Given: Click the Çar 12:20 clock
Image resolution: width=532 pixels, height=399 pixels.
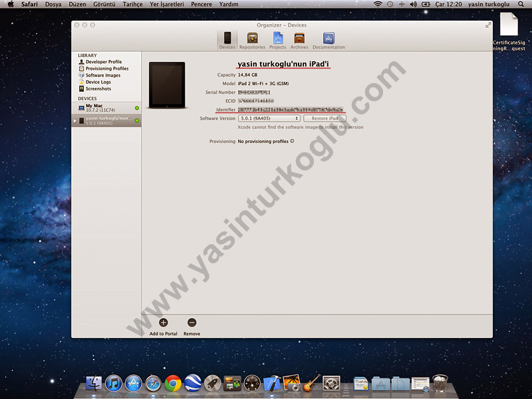Looking at the screenshot, I should click(448, 4).
